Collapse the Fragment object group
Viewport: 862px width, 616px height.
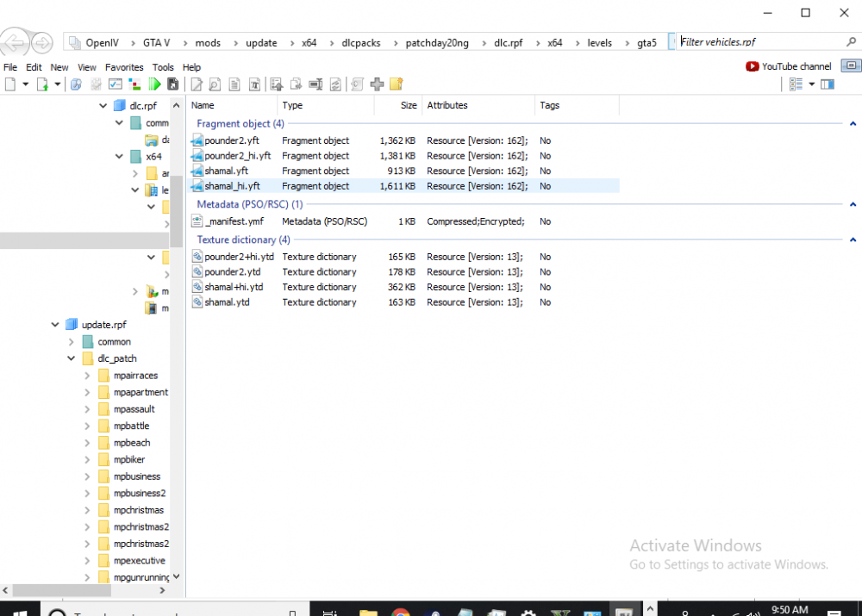[x=853, y=124]
